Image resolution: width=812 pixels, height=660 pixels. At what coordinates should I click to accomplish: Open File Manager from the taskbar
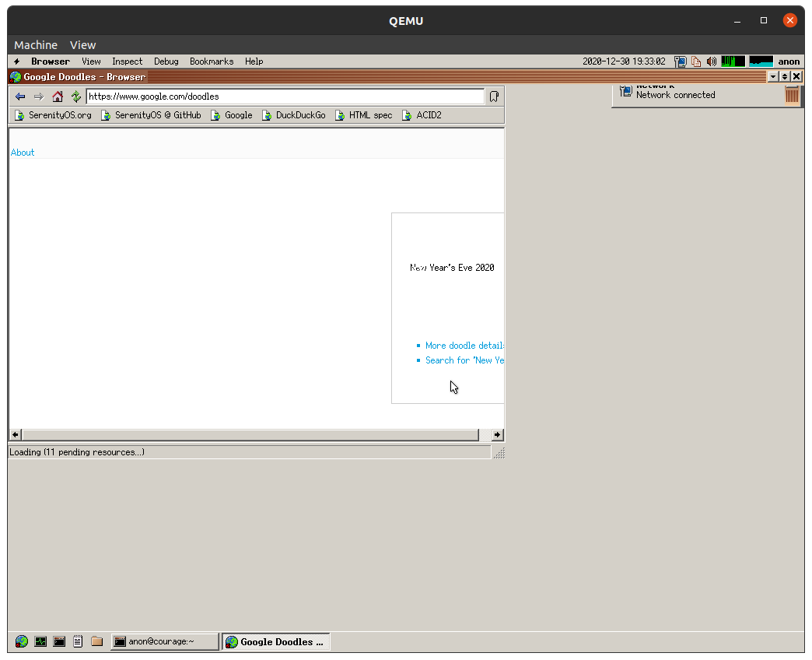(x=96, y=641)
